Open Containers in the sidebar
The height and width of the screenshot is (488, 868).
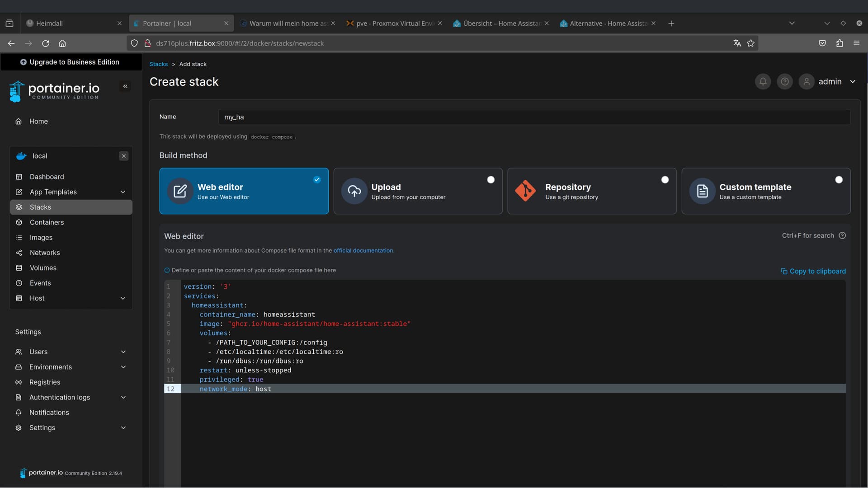coord(47,222)
